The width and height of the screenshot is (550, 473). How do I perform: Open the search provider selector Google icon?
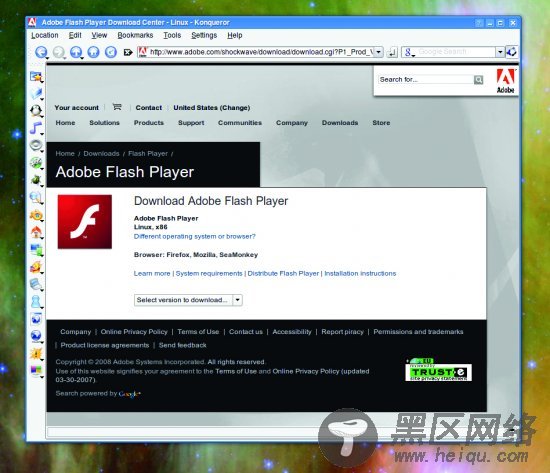coord(409,52)
